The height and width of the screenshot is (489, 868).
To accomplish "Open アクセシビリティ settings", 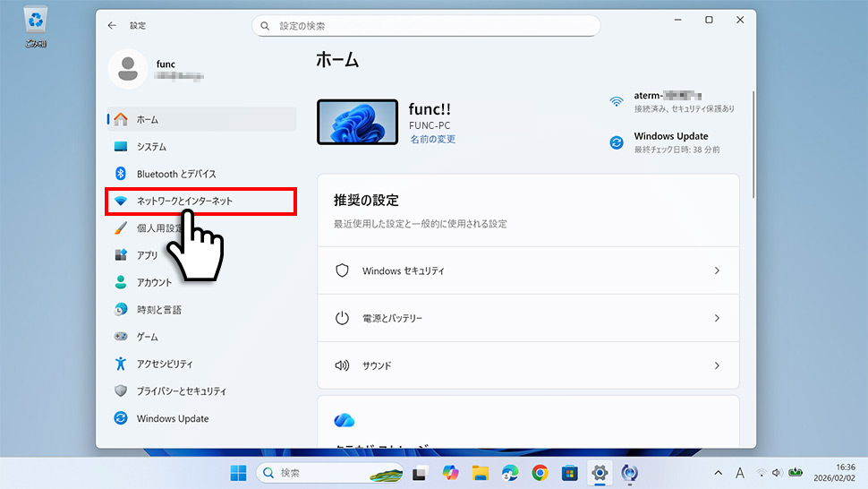I will point(201,364).
